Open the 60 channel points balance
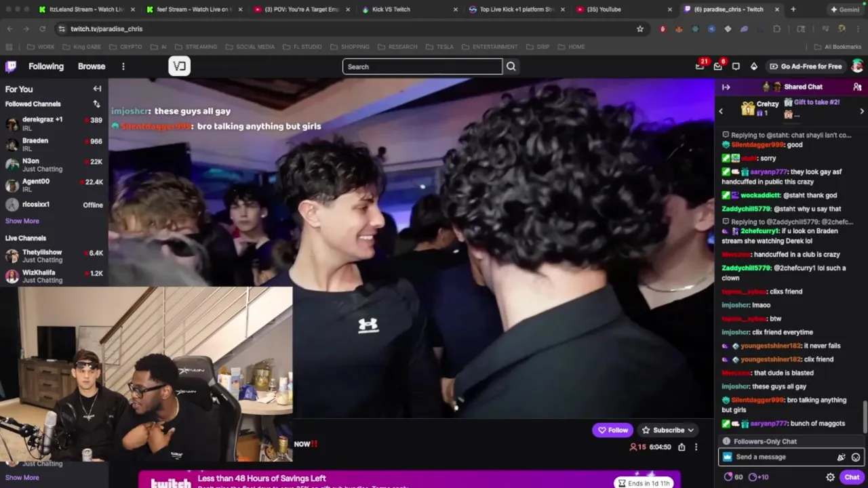The width and height of the screenshot is (868, 488). coord(734,477)
